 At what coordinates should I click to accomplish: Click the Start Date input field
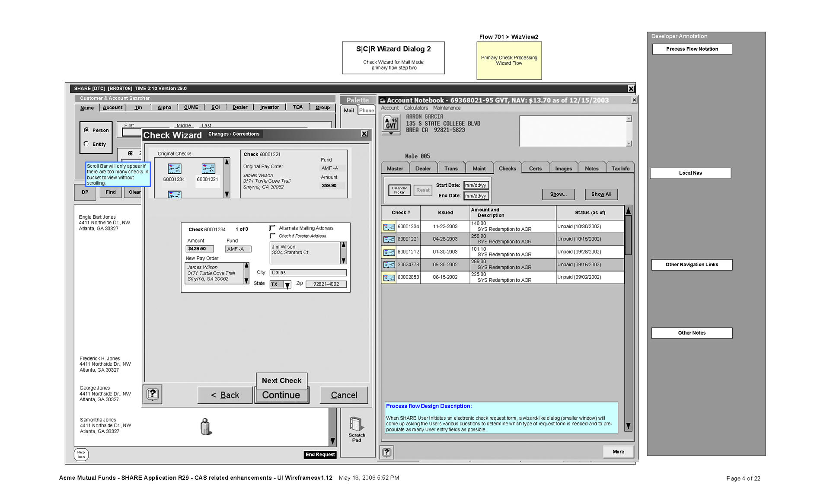(x=476, y=185)
